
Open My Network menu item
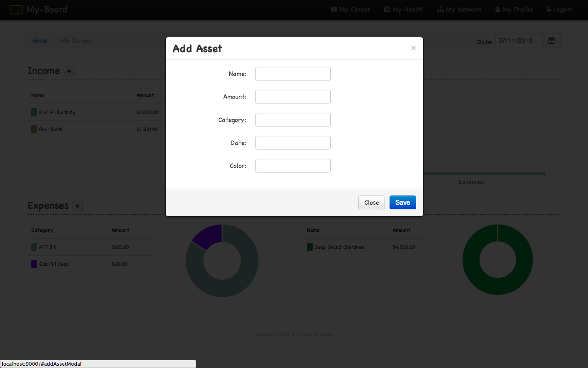(459, 9)
